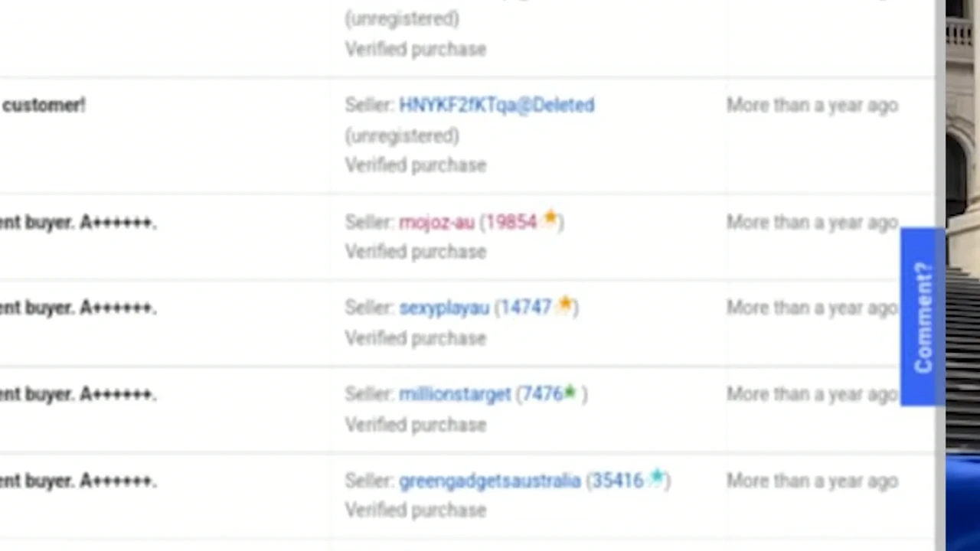Viewport: 980px width, 551px height.
Task: Open millionstarget seller profile
Action: (x=454, y=394)
